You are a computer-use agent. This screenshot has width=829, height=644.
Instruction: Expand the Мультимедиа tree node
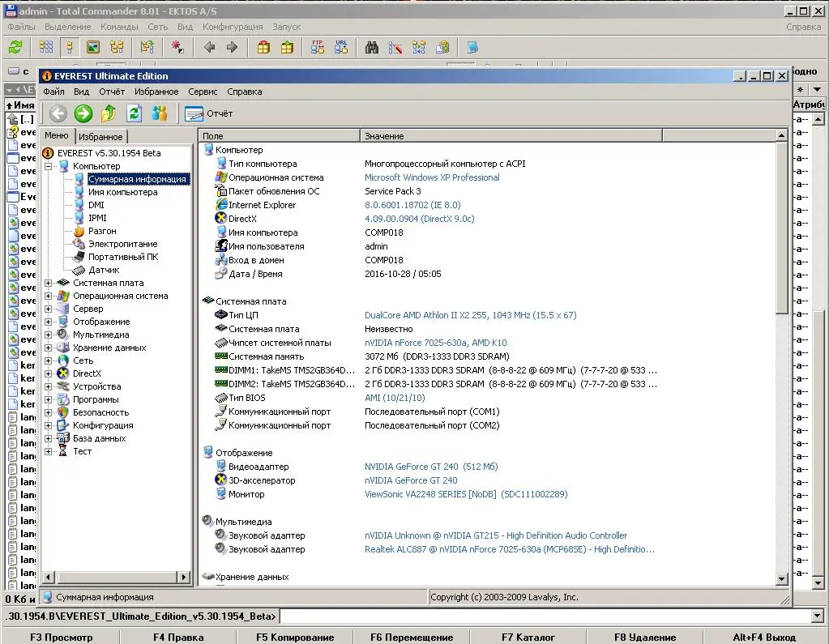click(48, 335)
